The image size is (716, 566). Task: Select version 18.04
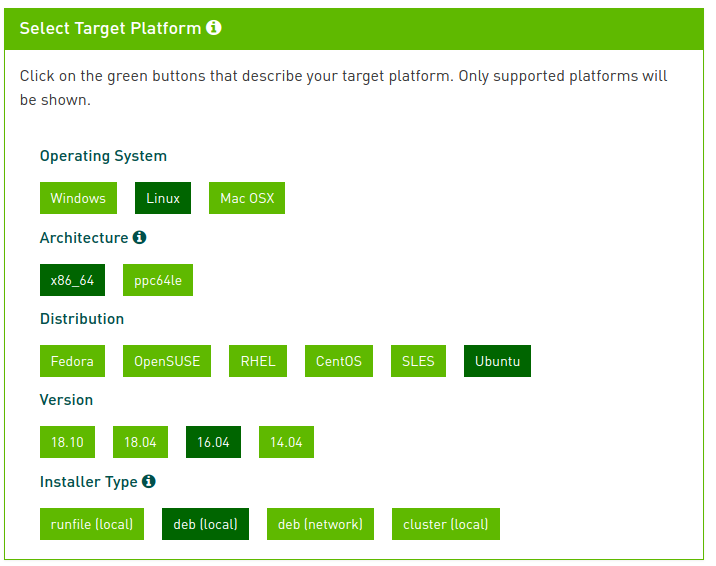[140, 442]
